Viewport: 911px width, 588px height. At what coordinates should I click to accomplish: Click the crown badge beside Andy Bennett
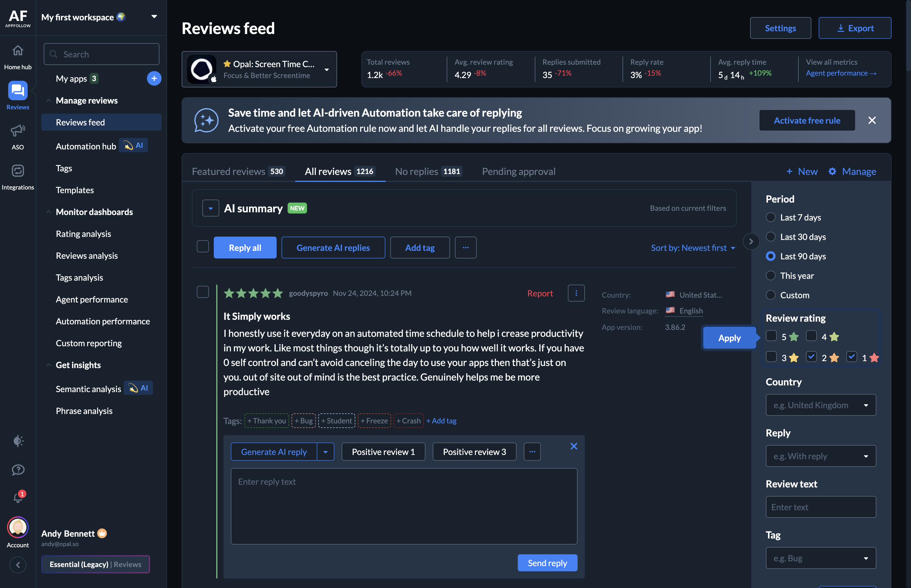pos(102,533)
